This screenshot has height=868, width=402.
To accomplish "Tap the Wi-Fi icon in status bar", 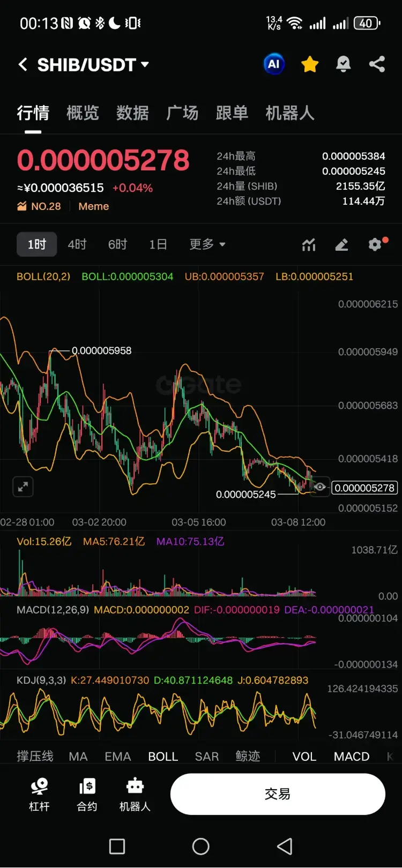I will [x=294, y=23].
